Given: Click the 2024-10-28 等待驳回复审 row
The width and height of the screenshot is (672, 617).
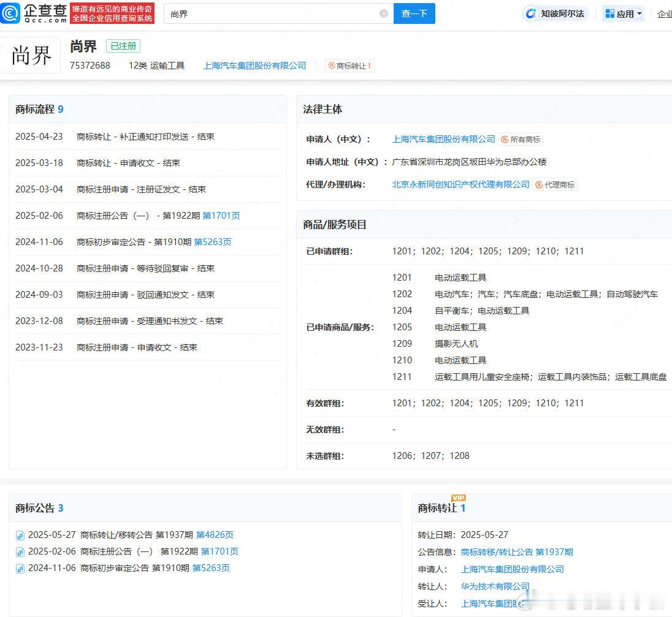Looking at the screenshot, I should [x=147, y=268].
